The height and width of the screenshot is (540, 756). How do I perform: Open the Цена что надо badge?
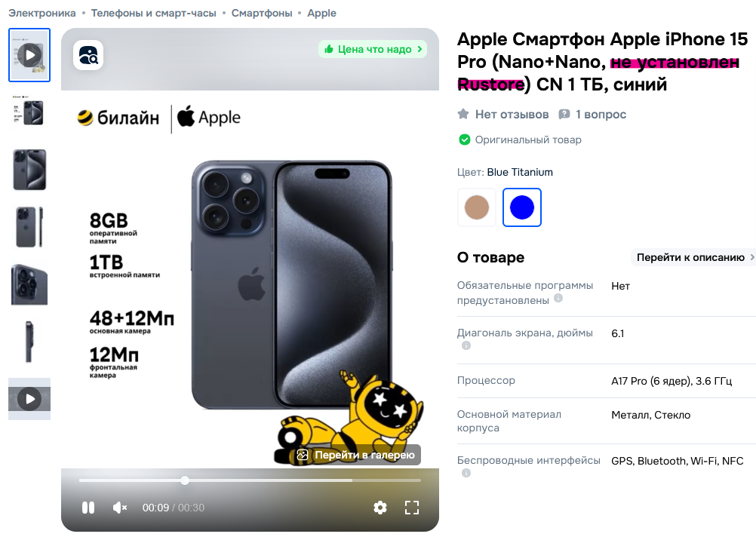coord(373,49)
